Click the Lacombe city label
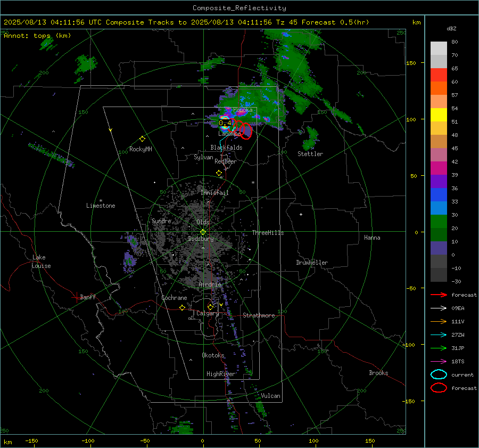Viewport: 479px width, 448px height. [229, 134]
